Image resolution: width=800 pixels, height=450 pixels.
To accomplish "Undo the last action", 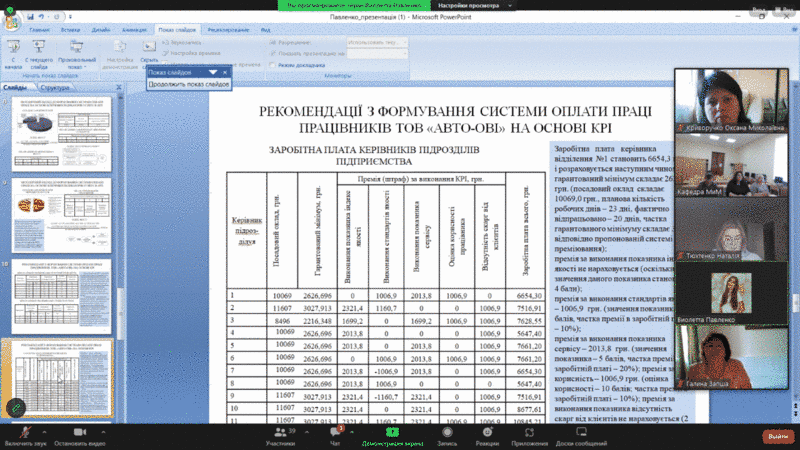I will [x=42, y=17].
